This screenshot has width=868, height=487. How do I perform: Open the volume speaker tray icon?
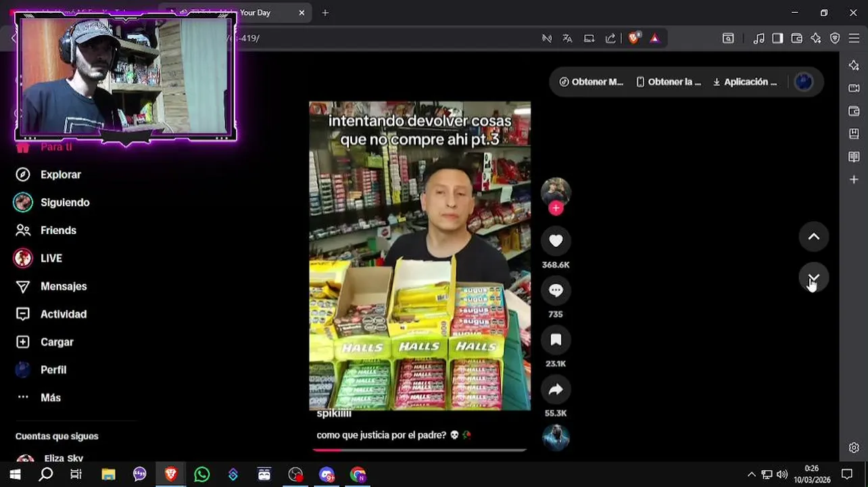pos(782,475)
